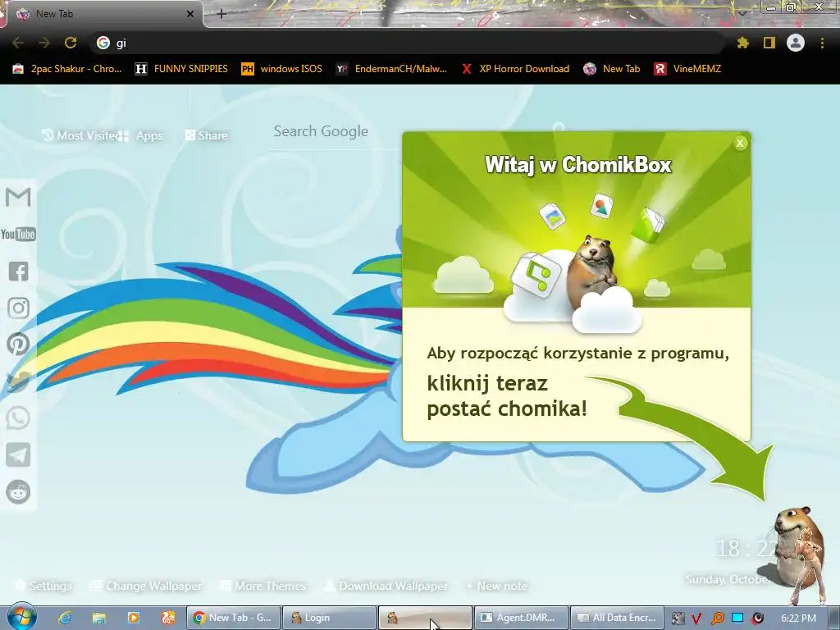Open Twitter shortcut in sidebar
This screenshot has height=630, width=840.
click(x=18, y=381)
